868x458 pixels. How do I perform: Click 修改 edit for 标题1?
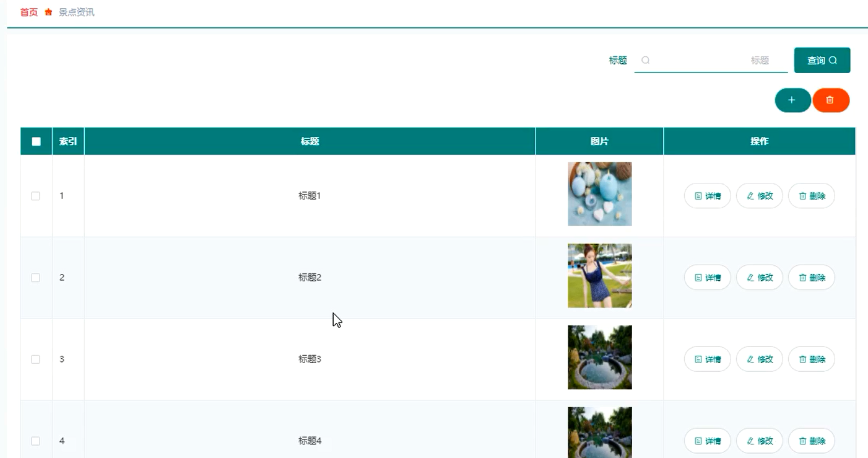point(760,196)
